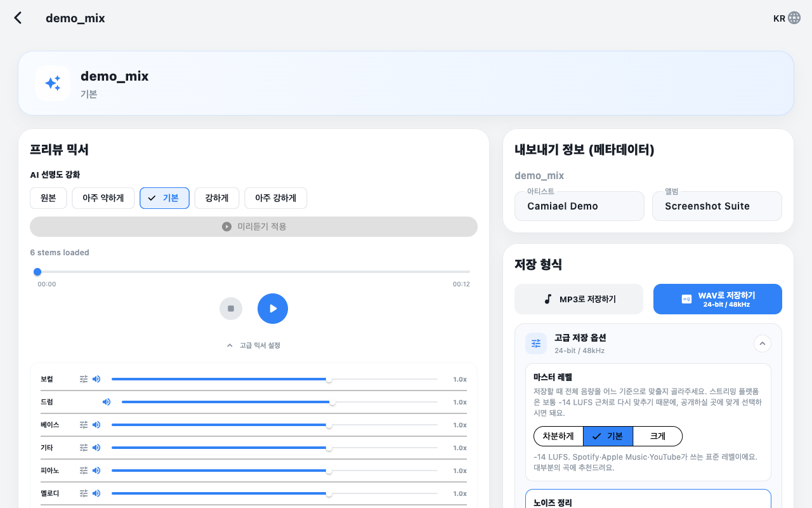This screenshot has width=812, height=508.
Task: Click 미리듣기 적용 button
Action: (x=254, y=227)
